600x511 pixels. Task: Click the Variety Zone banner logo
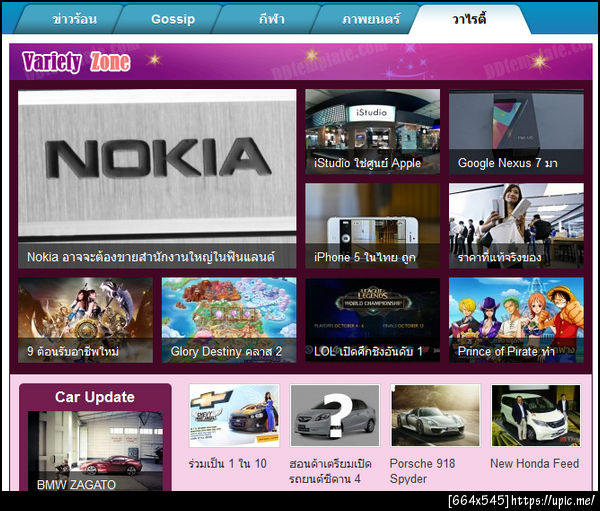[76, 62]
